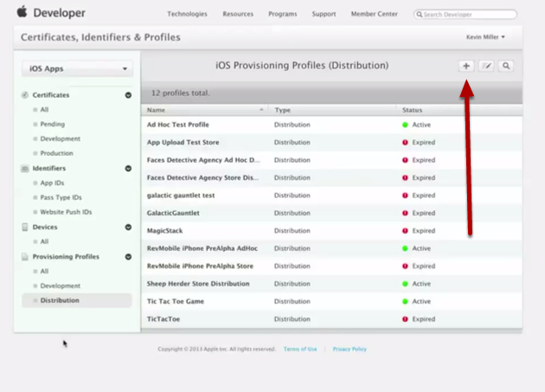Collapse the Certificates section chevron
This screenshot has width=545, height=392.
pyautogui.click(x=128, y=95)
